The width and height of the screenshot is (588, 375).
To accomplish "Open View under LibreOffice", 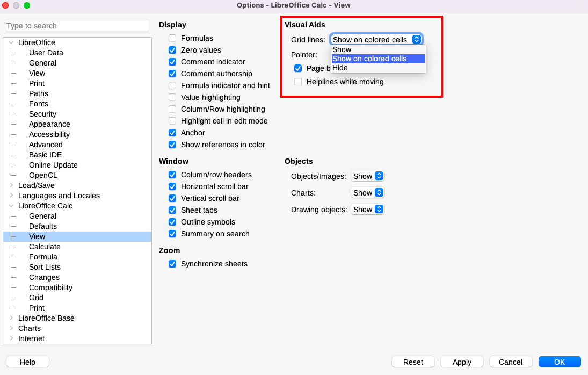I will pyautogui.click(x=37, y=73).
